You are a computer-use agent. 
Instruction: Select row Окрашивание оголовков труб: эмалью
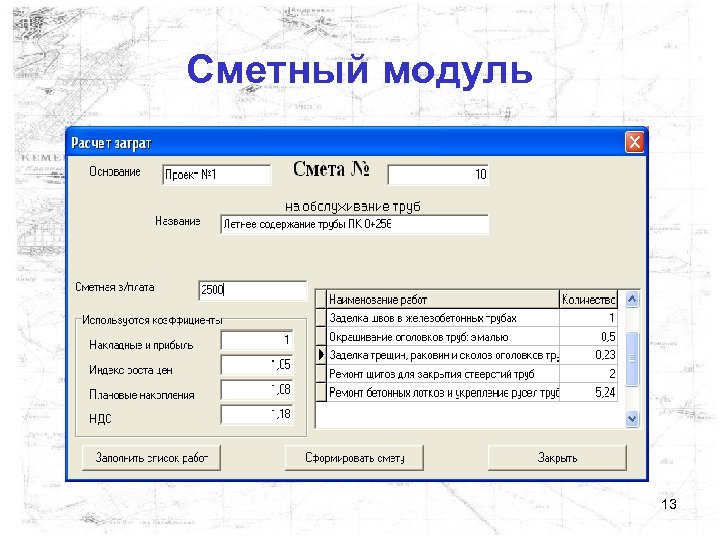pos(467,337)
